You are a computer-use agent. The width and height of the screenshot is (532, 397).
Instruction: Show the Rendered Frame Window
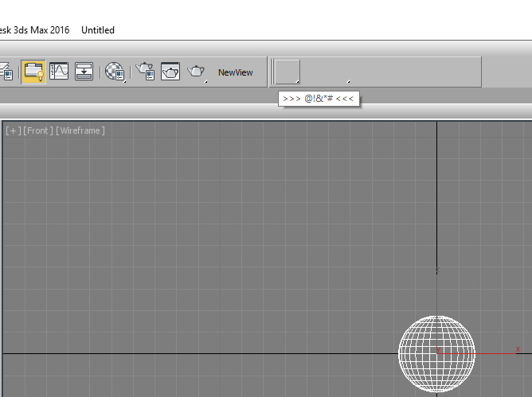click(170, 72)
